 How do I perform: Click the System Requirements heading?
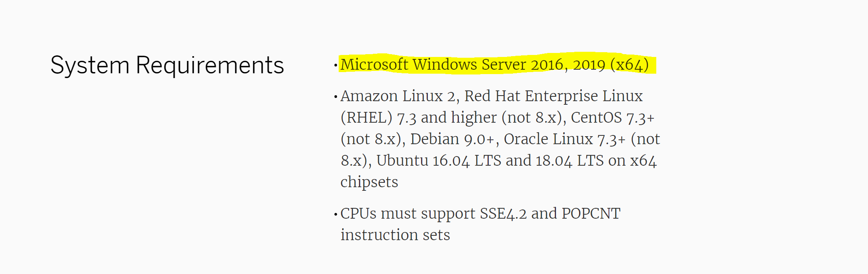click(167, 65)
